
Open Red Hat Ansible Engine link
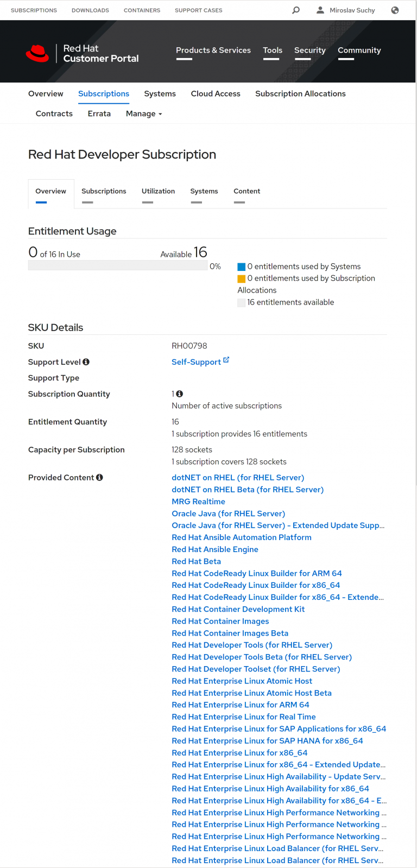pos(215,549)
